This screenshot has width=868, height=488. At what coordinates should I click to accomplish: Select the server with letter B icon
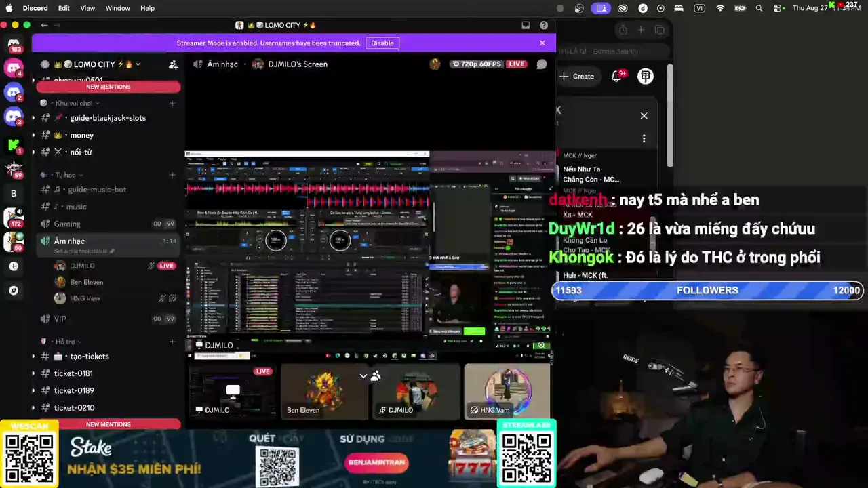pos(14,193)
